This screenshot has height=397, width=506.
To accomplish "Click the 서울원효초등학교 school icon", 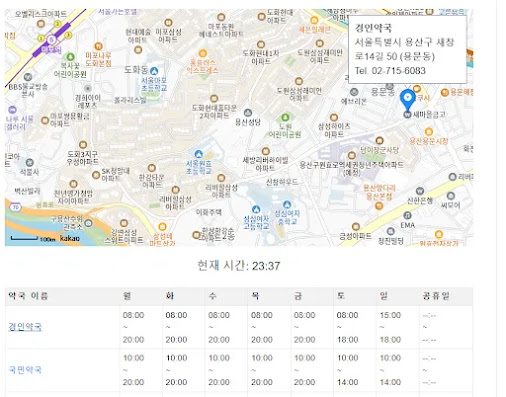I will click(x=199, y=154).
